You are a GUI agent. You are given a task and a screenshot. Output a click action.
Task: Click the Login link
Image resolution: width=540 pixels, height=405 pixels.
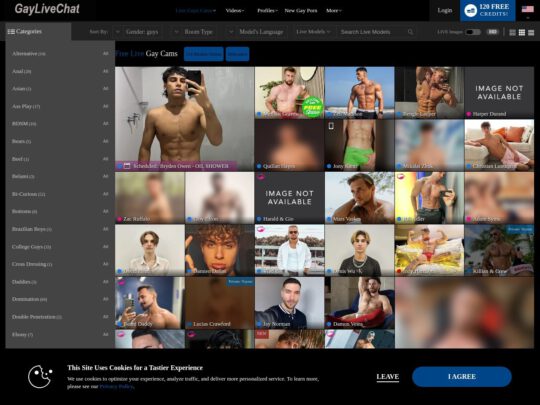445,10
